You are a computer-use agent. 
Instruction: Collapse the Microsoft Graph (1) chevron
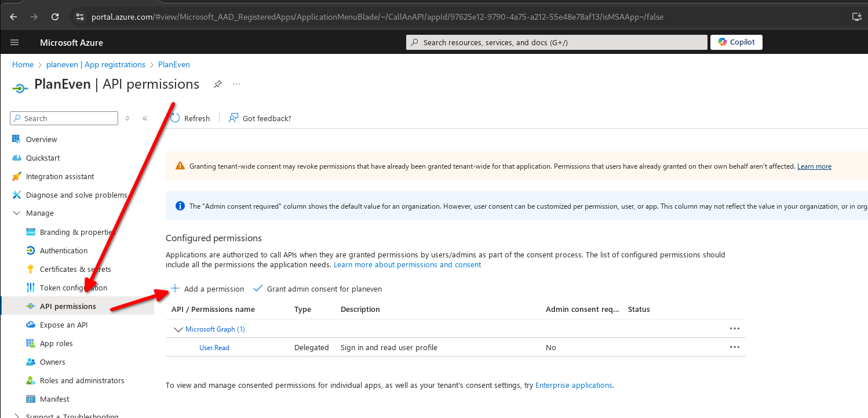(x=178, y=329)
